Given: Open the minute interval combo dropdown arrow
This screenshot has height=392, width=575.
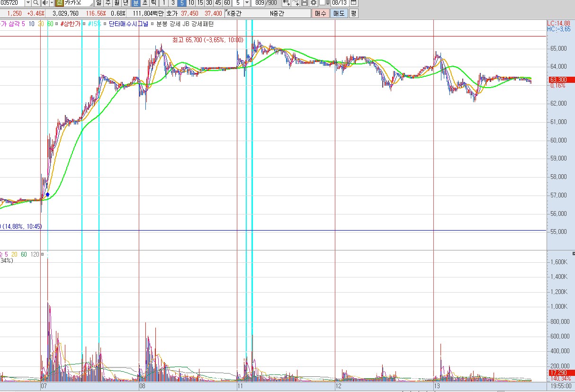Looking at the screenshot, I should click(247, 3).
